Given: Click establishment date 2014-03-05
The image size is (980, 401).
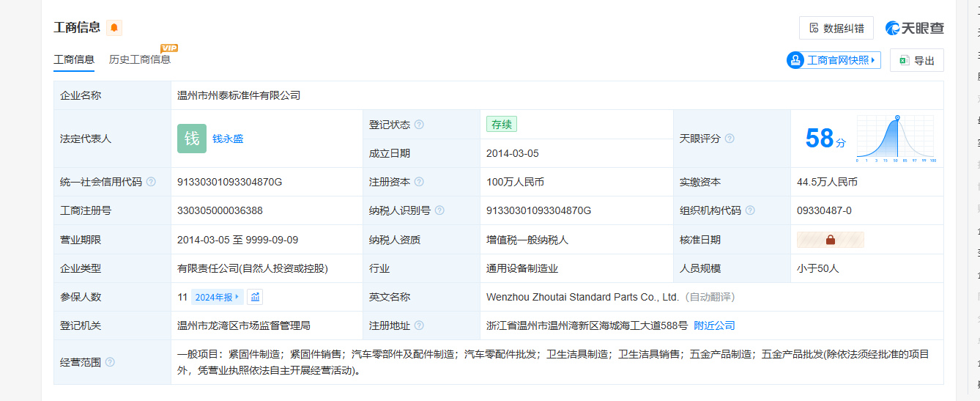Looking at the screenshot, I should point(513,153).
